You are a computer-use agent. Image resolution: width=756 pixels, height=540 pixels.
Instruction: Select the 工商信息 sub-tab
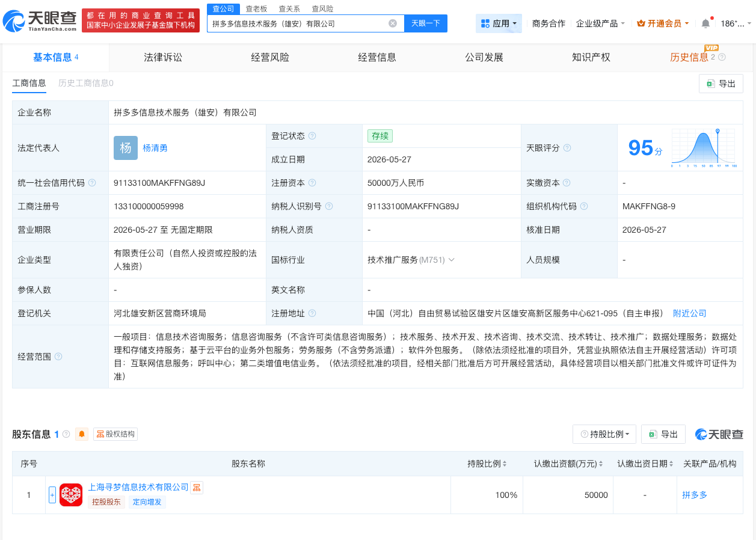click(x=29, y=83)
